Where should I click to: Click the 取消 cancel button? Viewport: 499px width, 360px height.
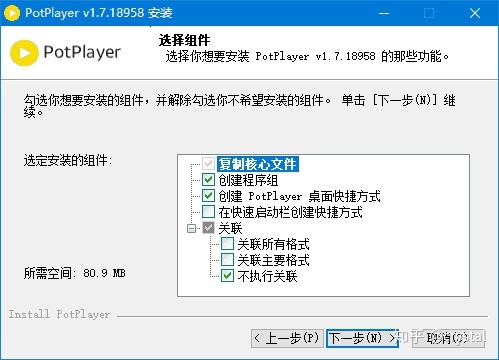pos(449,338)
